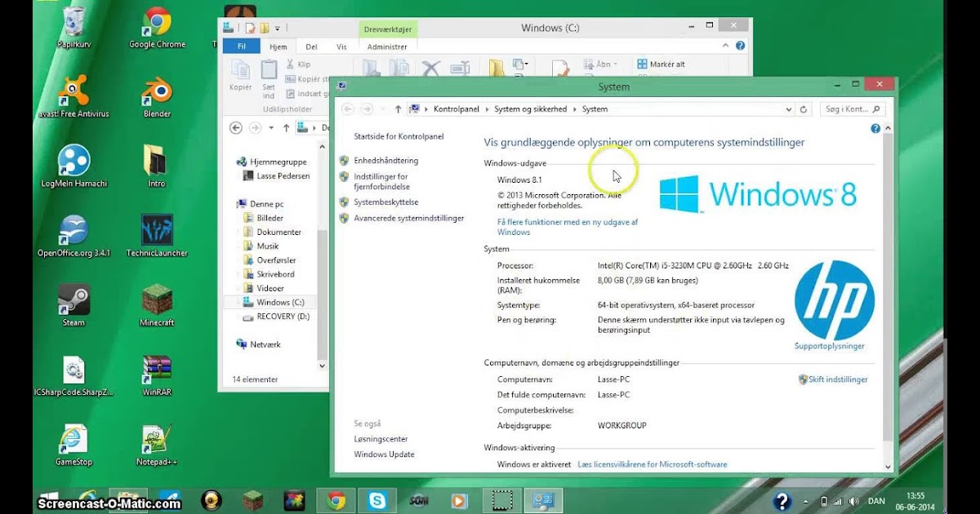Expand arrow after System og sikkerhed breadcrumb
980x514 pixels.
pyautogui.click(x=575, y=109)
